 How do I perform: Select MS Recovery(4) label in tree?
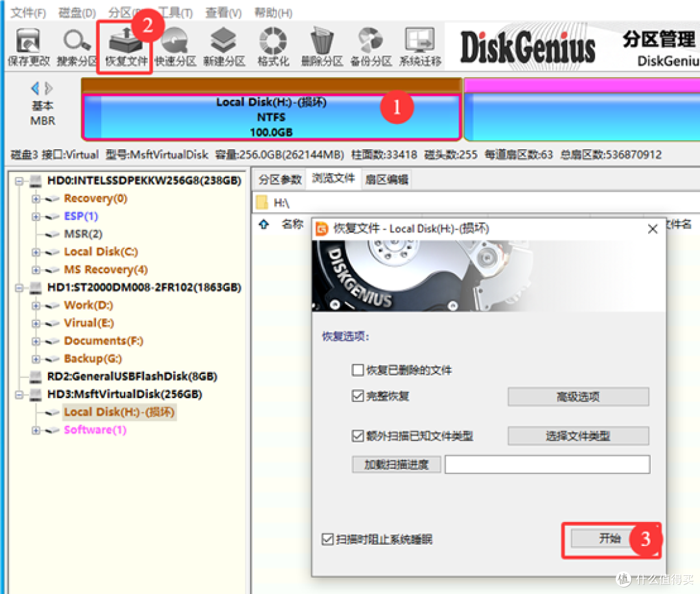tap(106, 270)
